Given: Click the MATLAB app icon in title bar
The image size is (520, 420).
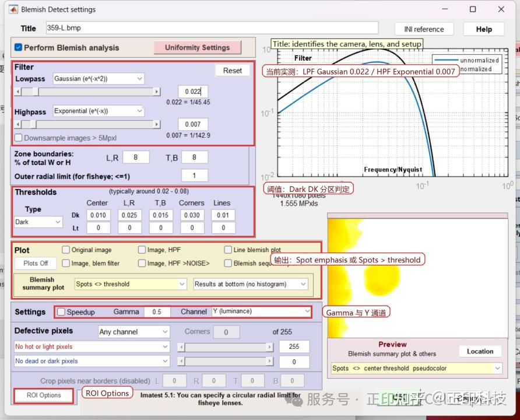Looking at the screenshot, I should click(x=13, y=9).
